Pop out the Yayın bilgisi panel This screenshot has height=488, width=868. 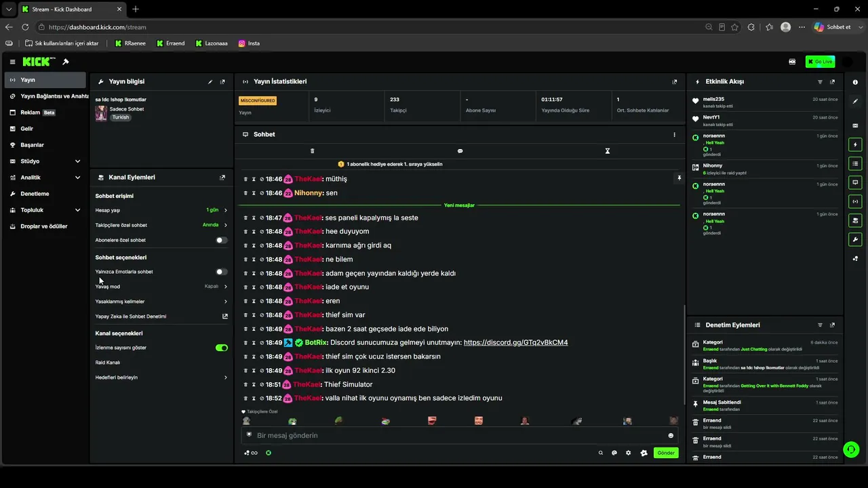(x=222, y=81)
